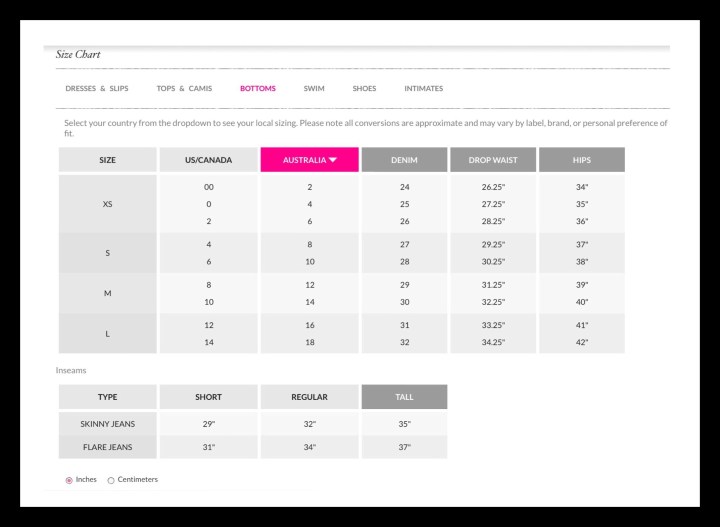The height and width of the screenshot is (527, 720).
Task: Click the SHORT inseam column header
Action: pos(208,397)
